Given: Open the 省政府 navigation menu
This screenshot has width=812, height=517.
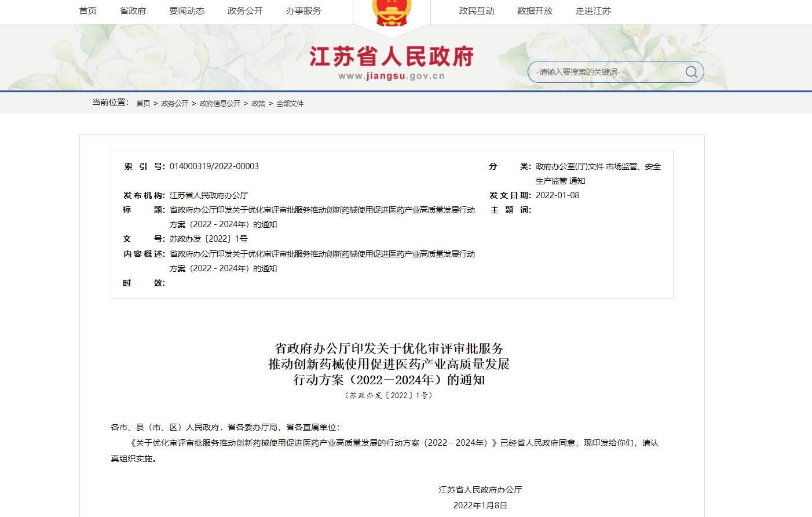Looking at the screenshot, I should 133,11.
